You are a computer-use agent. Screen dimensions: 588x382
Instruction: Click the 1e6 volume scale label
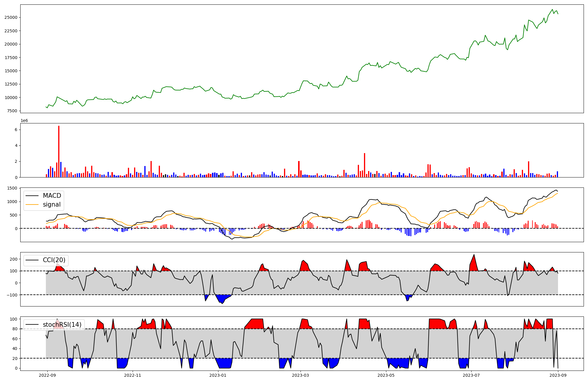[x=24, y=120]
